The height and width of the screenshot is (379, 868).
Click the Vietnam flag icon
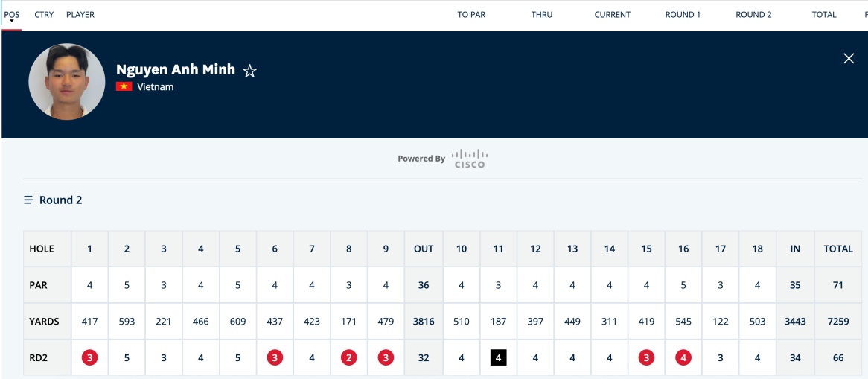point(124,86)
